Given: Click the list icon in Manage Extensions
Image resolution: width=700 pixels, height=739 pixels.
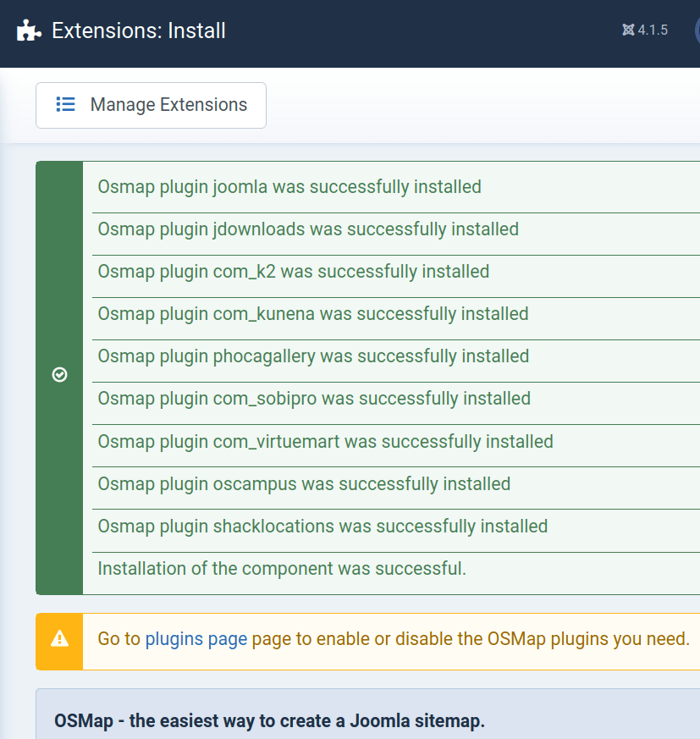Looking at the screenshot, I should [65, 104].
